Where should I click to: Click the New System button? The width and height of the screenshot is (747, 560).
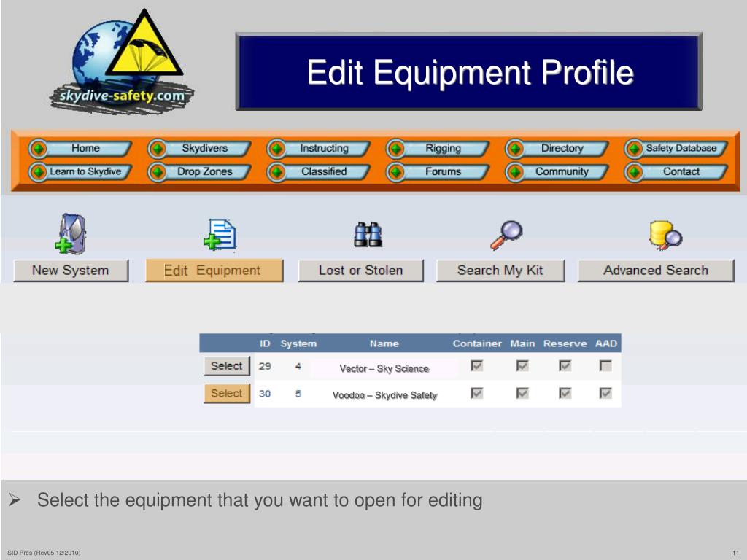pos(71,271)
